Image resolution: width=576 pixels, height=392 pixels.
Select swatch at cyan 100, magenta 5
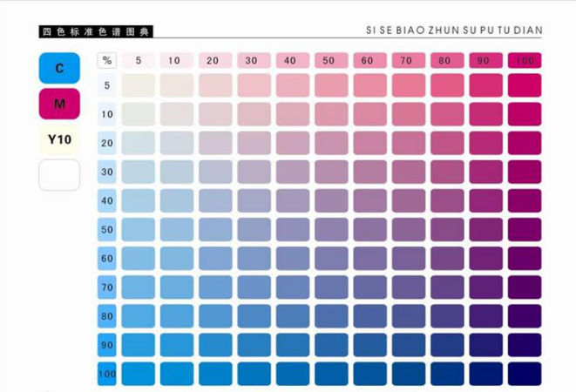(x=139, y=374)
